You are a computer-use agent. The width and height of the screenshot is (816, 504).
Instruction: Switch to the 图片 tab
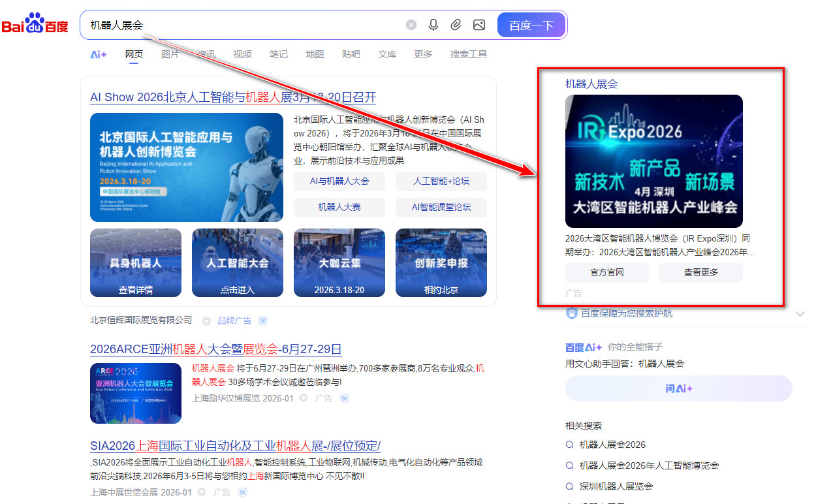[170, 55]
